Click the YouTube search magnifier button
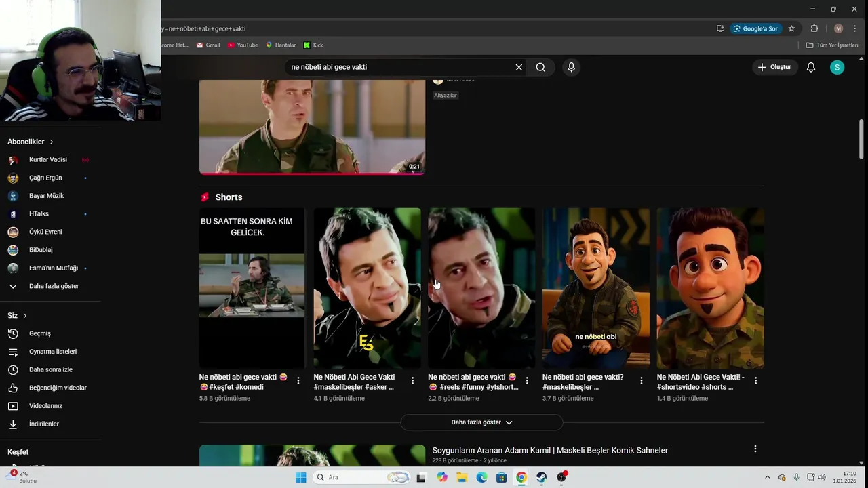The height and width of the screenshot is (488, 868). point(540,67)
